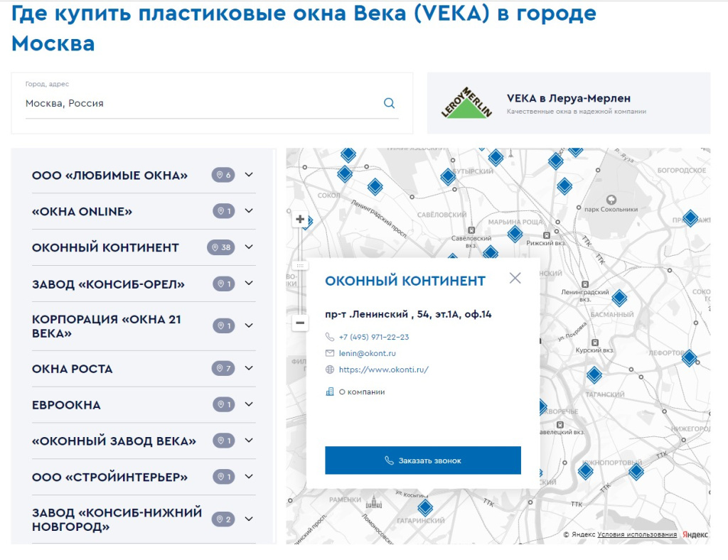Click location badge 6 for Любимые окна
This screenshot has height=560, width=728.
click(x=223, y=175)
